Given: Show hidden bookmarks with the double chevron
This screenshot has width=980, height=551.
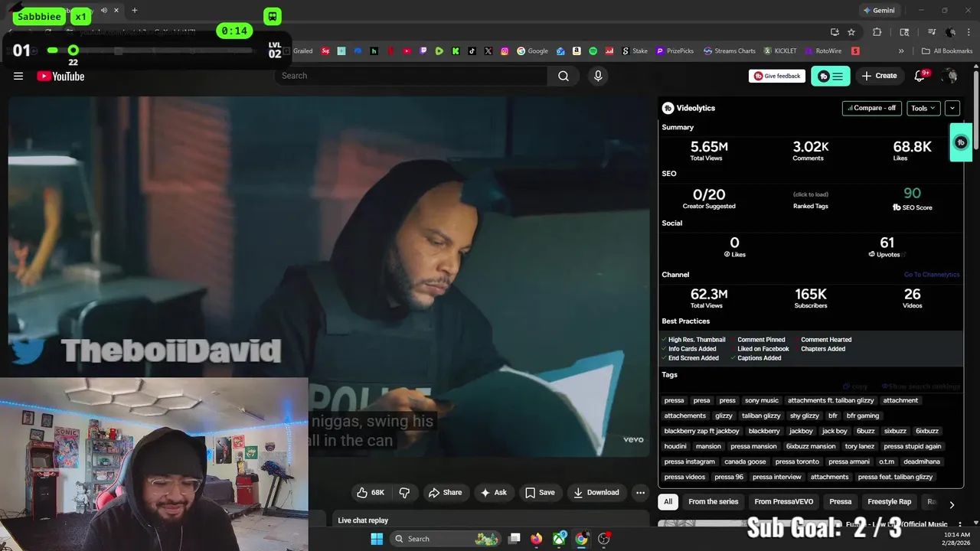Looking at the screenshot, I should click(x=901, y=51).
